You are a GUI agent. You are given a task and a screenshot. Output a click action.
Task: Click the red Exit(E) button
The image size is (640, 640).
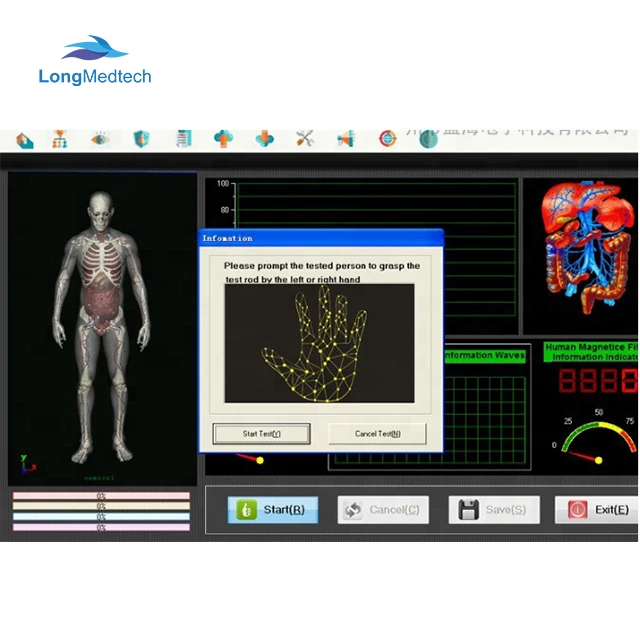(x=597, y=510)
